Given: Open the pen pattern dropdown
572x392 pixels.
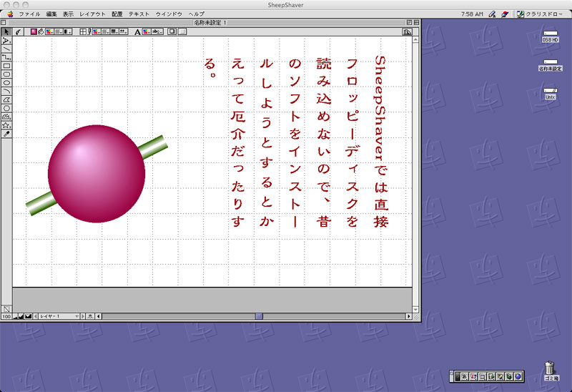Looking at the screenshot, I should [x=105, y=31].
